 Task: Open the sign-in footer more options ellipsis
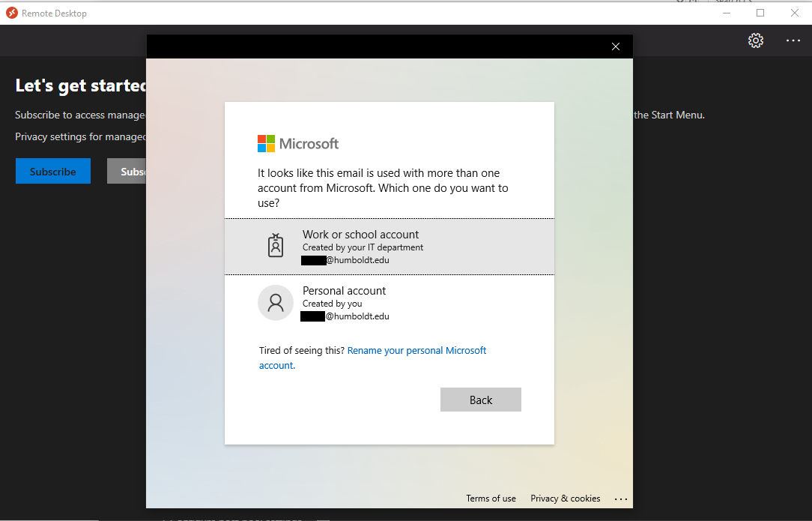[x=621, y=499]
